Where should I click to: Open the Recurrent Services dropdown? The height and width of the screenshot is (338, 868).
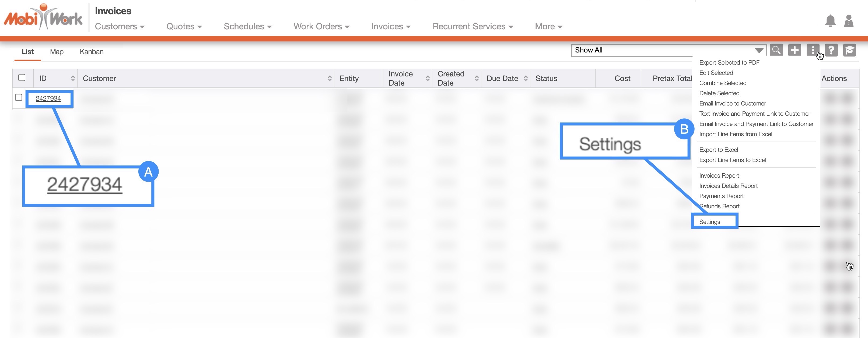[x=472, y=26]
